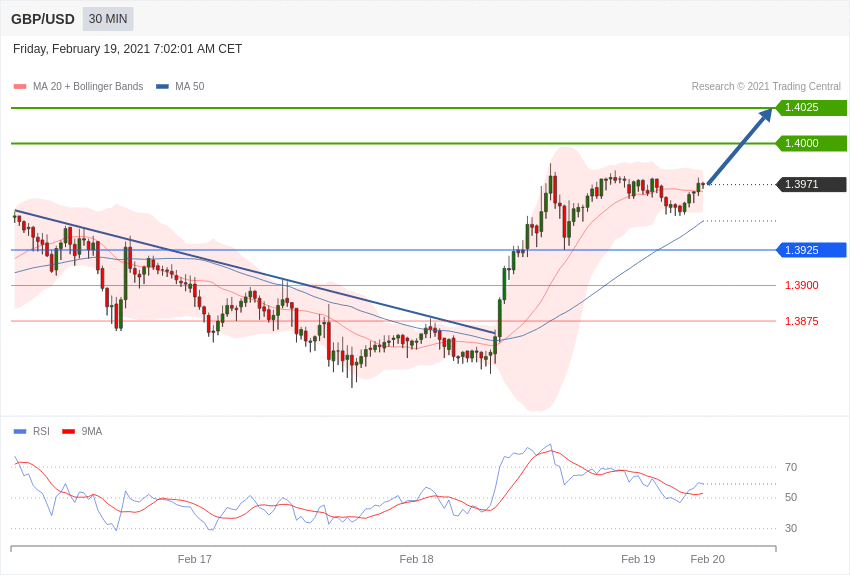Click the RSI 70 level label
This screenshot has height=576, width=850.
click(x=791, y=467)
